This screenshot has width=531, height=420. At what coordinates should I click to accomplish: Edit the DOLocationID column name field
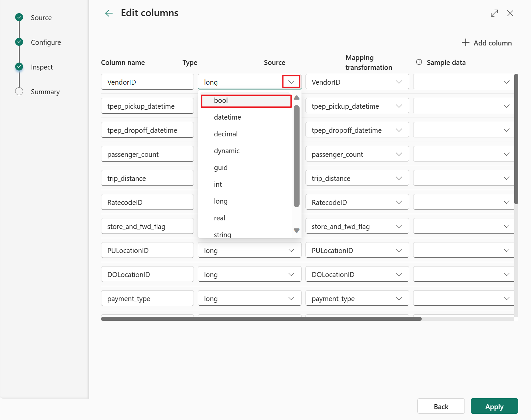click(147, 274)
